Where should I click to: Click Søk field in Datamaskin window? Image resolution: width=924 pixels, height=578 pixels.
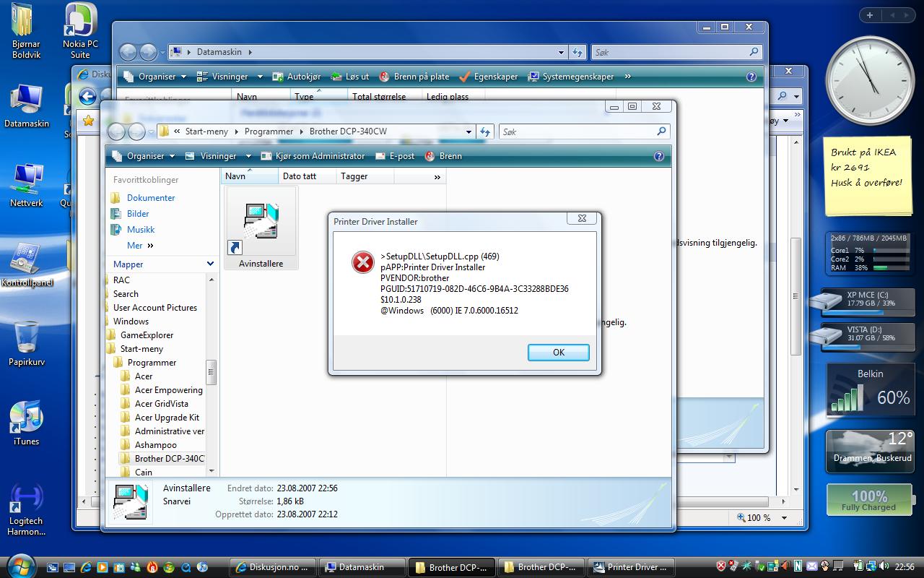[676, 52]
